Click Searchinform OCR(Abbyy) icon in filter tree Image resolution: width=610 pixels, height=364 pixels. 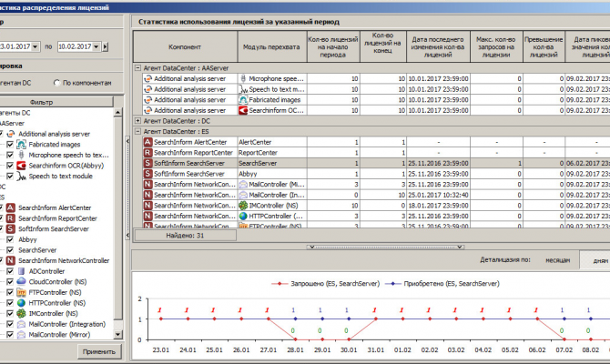[x=21, y=166]
